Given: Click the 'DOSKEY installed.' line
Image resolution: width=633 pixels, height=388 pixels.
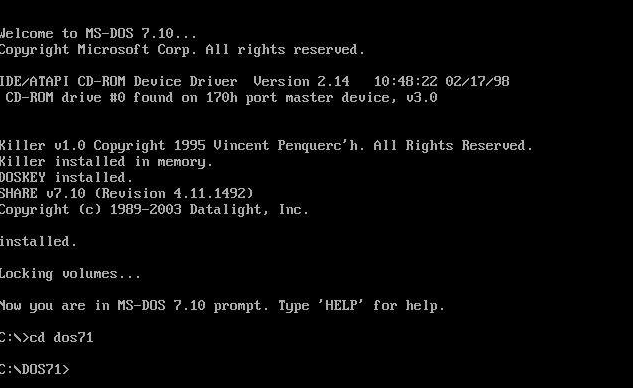Looking at the screenshot, I should (66, 178).
